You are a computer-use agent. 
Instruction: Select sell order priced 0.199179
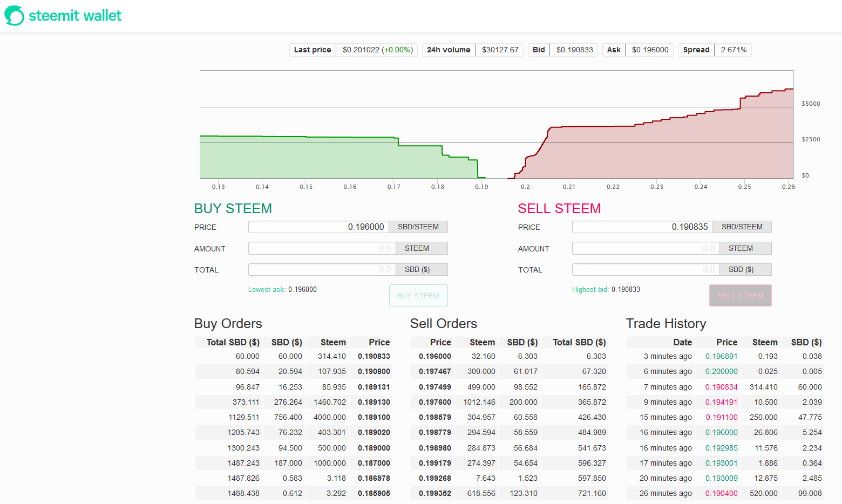pyautogui.click(x=509, y=463)
